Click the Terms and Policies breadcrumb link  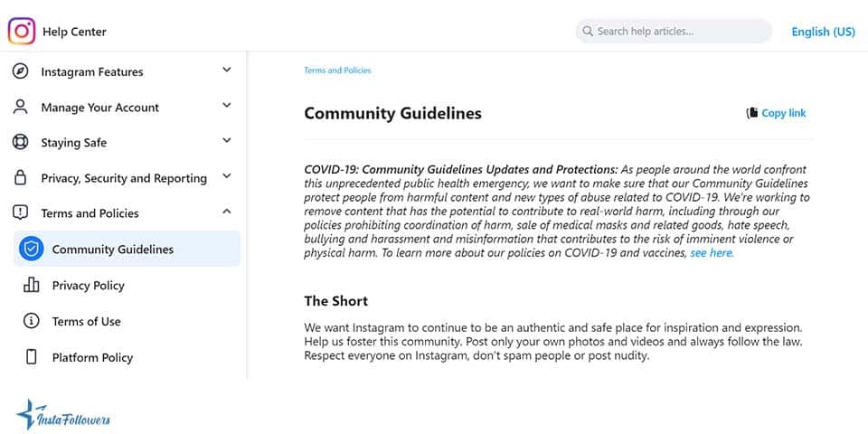click(337, 71)
